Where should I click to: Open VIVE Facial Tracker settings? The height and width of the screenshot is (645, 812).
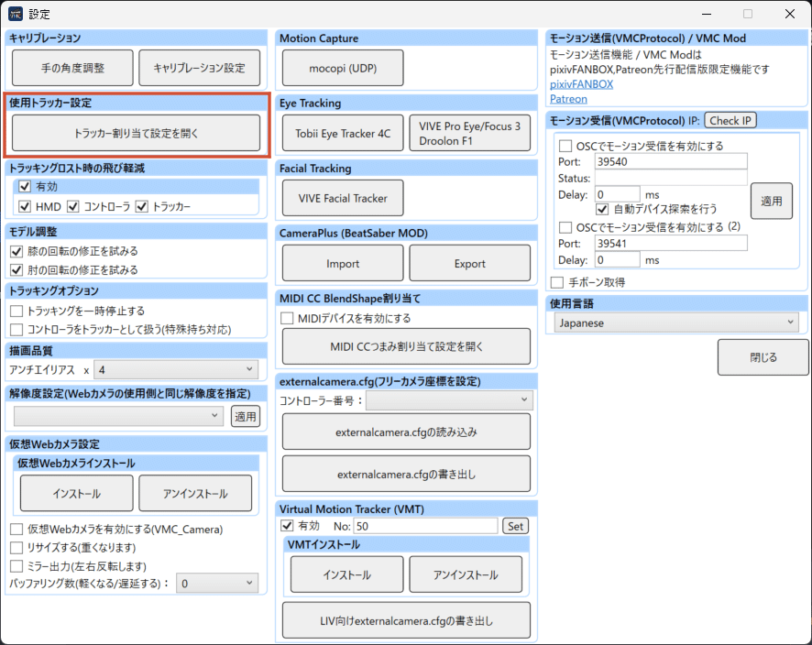coord(343,198)
